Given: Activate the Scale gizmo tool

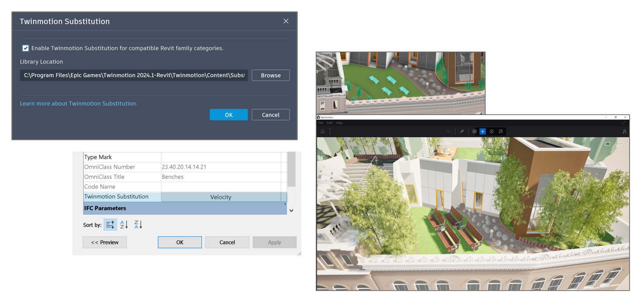Looking at the screenshot, I should tap(501, 131).
